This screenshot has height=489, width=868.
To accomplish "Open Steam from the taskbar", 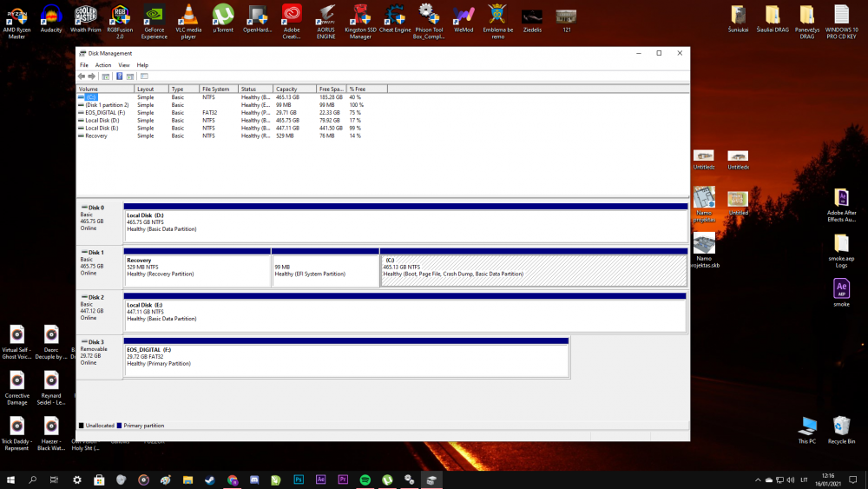I will (x=210, y=479).
